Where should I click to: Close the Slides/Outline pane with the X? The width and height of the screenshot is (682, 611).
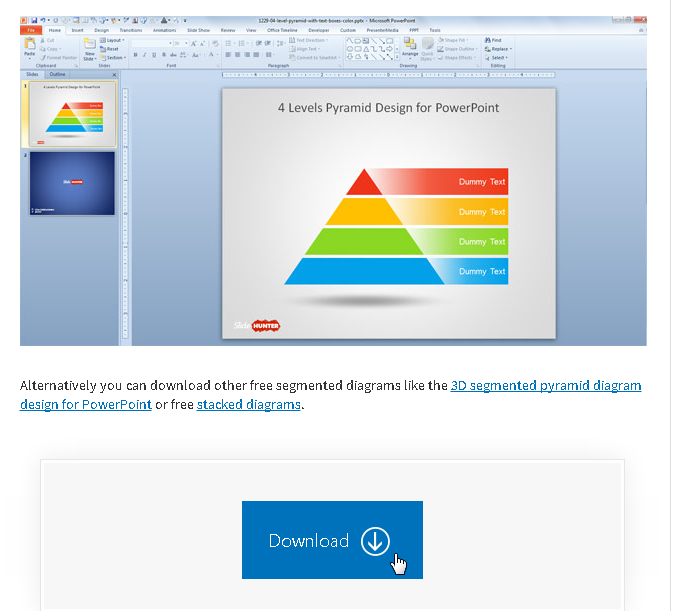pyautogui.click(x=114, y=74)
